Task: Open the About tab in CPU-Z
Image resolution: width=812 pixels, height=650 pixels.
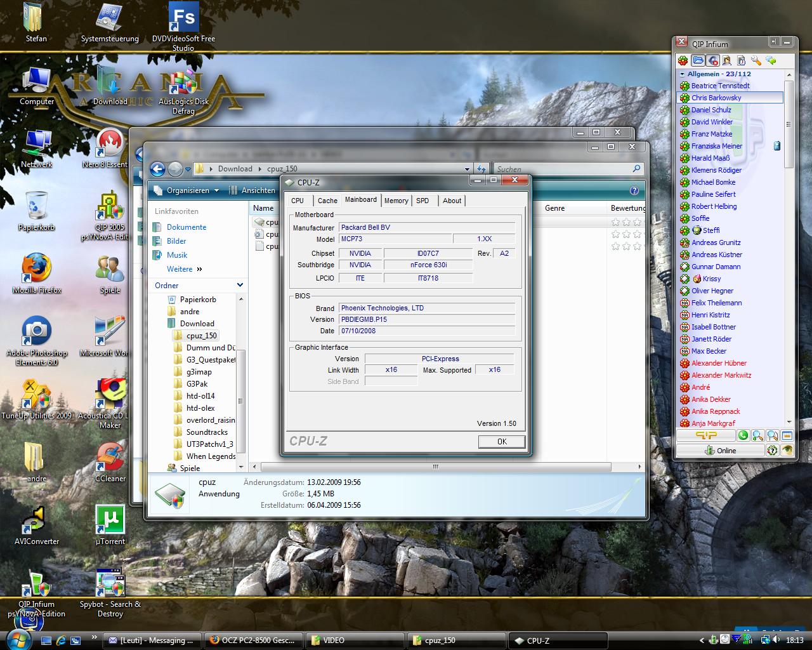Action: pyautogui.click(x=452, y=201)
